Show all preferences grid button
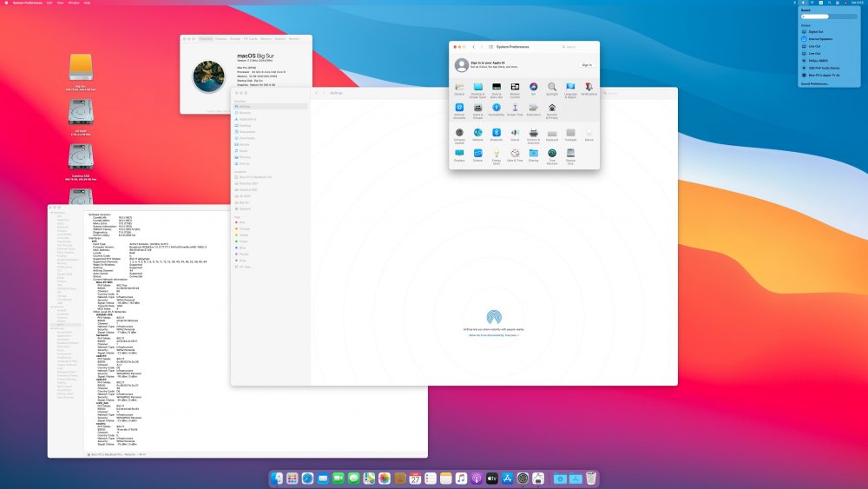The image size is (868, 489). click(x=490, y=47)
